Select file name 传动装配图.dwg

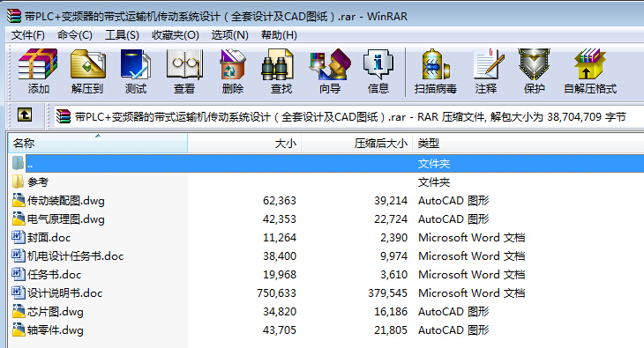65,201
